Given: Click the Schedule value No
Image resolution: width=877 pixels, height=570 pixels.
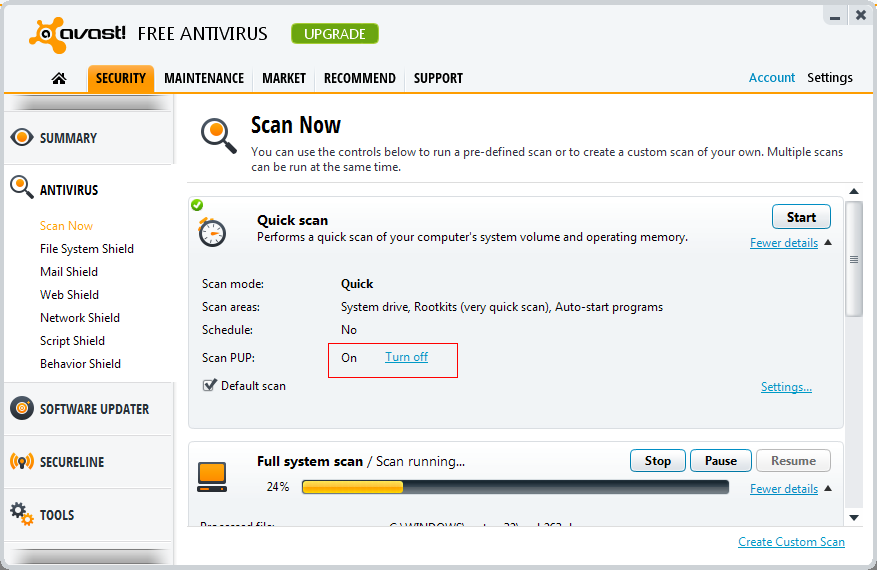Looking at the screenshot, I should pos(348,329).
